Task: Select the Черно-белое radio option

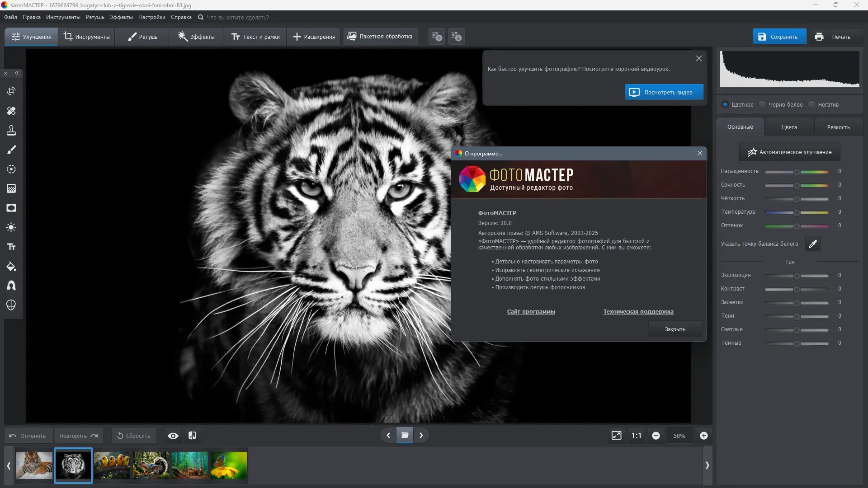Action: click(763, 104)
